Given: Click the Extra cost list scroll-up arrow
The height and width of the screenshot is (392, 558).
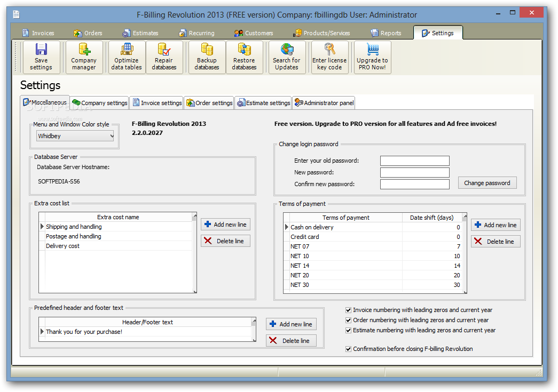Looking at the screenshot, I should [194, 215].
